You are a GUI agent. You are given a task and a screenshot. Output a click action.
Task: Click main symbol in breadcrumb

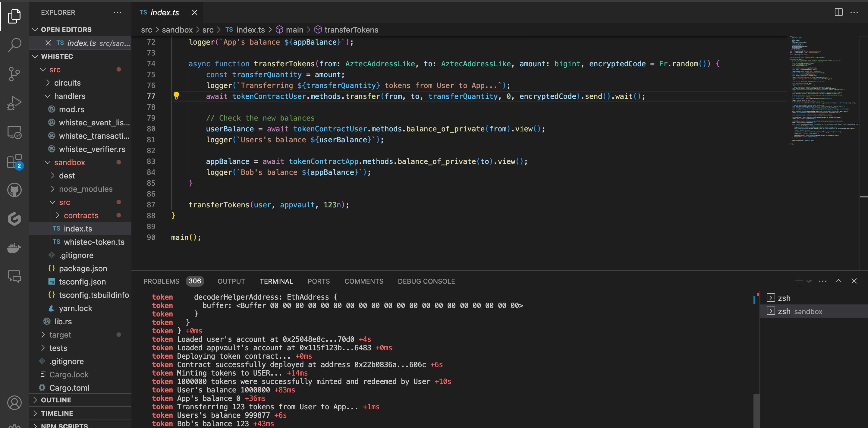pos(289,30)
